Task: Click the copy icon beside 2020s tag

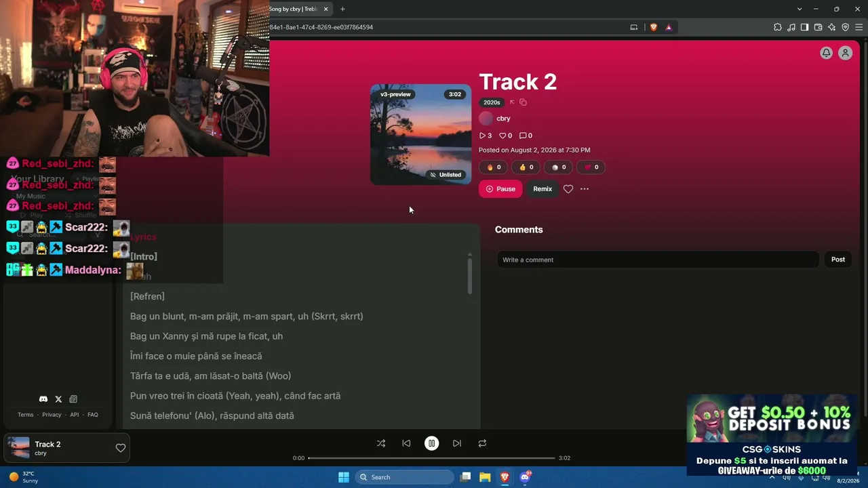Action: point(523,102)
